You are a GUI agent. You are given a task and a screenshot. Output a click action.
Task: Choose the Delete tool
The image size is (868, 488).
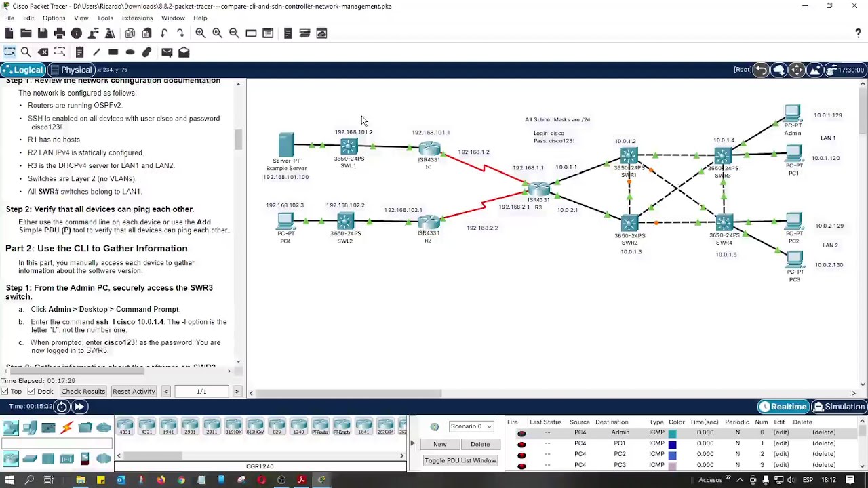pyautogui.click(x=43, y=52)
